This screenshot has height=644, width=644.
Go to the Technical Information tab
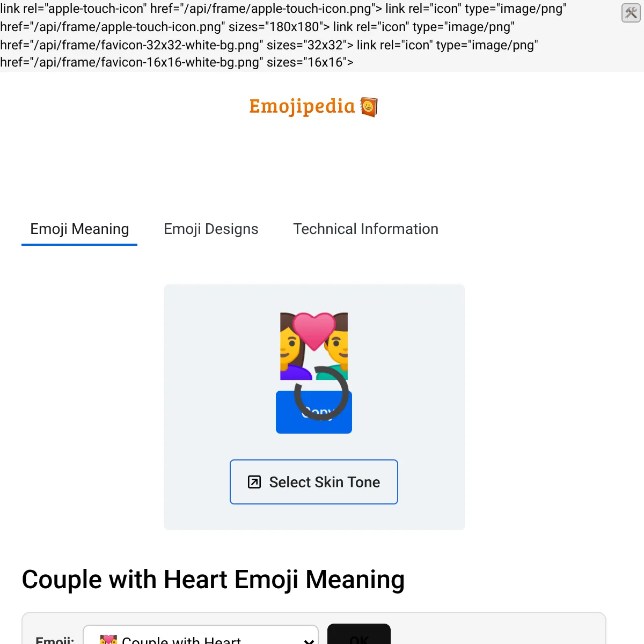pos(365,229)
